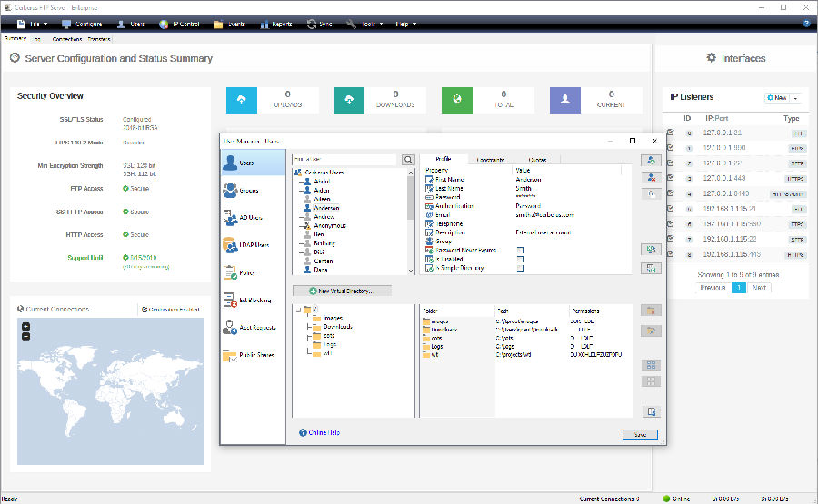Click the delete user icon button
The image size is (818, 504).
651,178
